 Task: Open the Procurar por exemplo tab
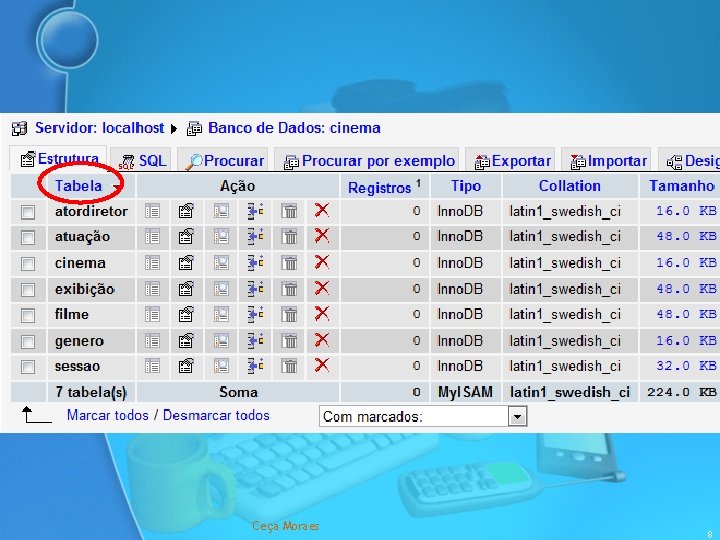[367, 161]
